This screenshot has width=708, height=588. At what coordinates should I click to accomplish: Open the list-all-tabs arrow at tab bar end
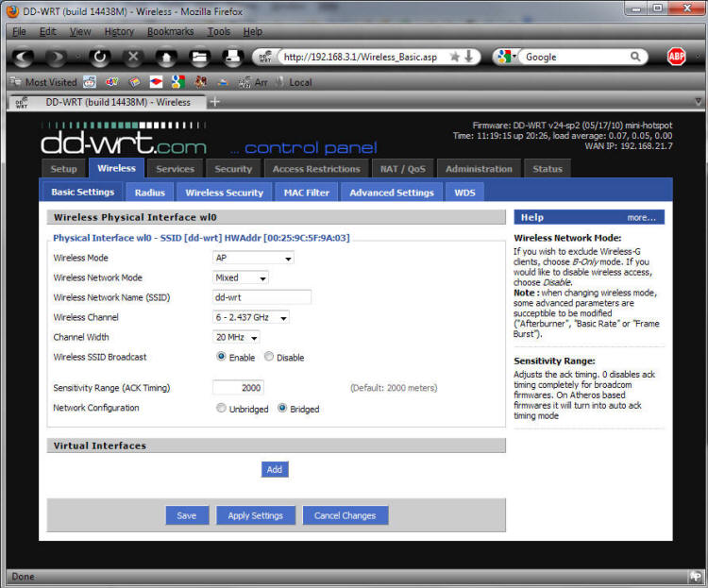point(698,101)
